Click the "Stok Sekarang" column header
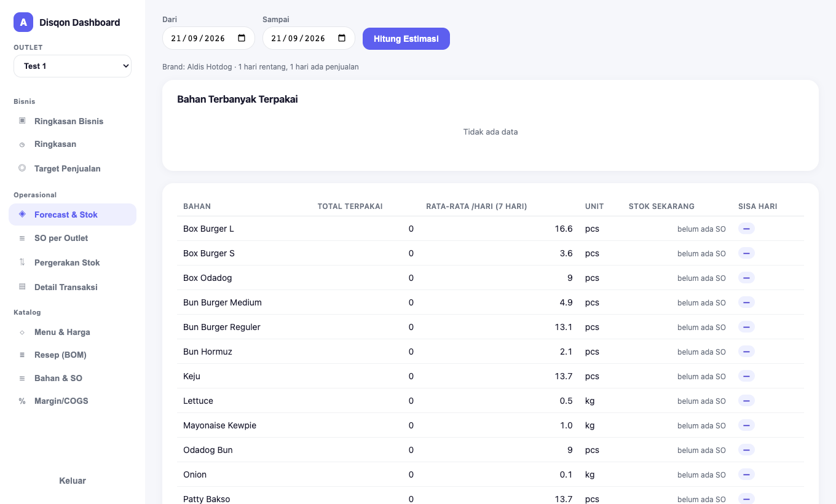Screen dimensions: 836x504 (x=661, y=207)
